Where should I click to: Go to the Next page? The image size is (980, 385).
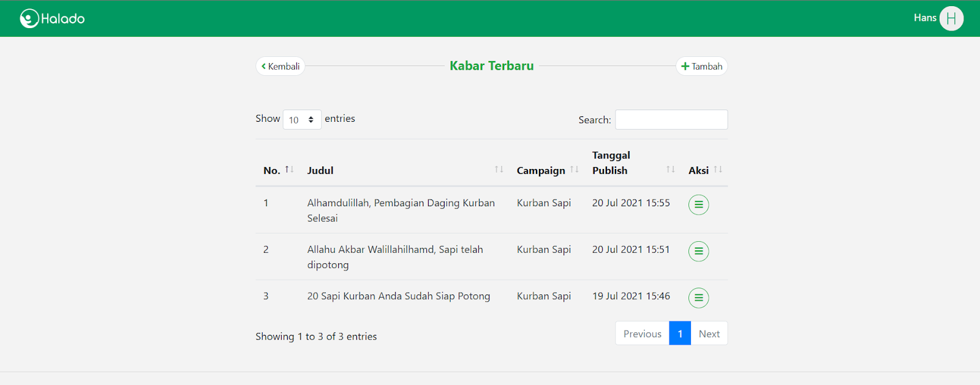pyautogui.click(x=709, y=334)
